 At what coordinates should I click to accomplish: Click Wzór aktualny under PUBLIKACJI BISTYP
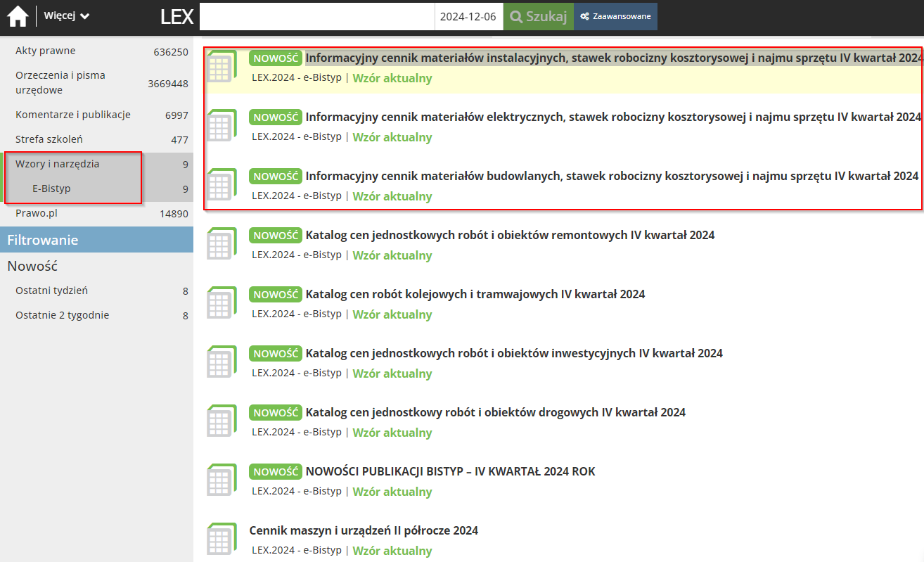pos(392,492)
